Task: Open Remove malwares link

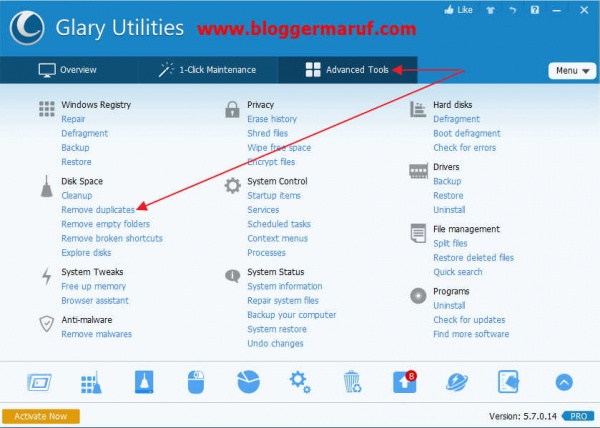Action: [x=96, y=334]
